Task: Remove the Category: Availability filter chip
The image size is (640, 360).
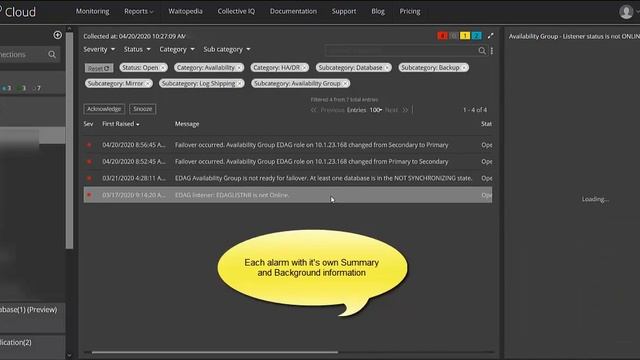Action: pyautogui.click(x=239, y=68)
